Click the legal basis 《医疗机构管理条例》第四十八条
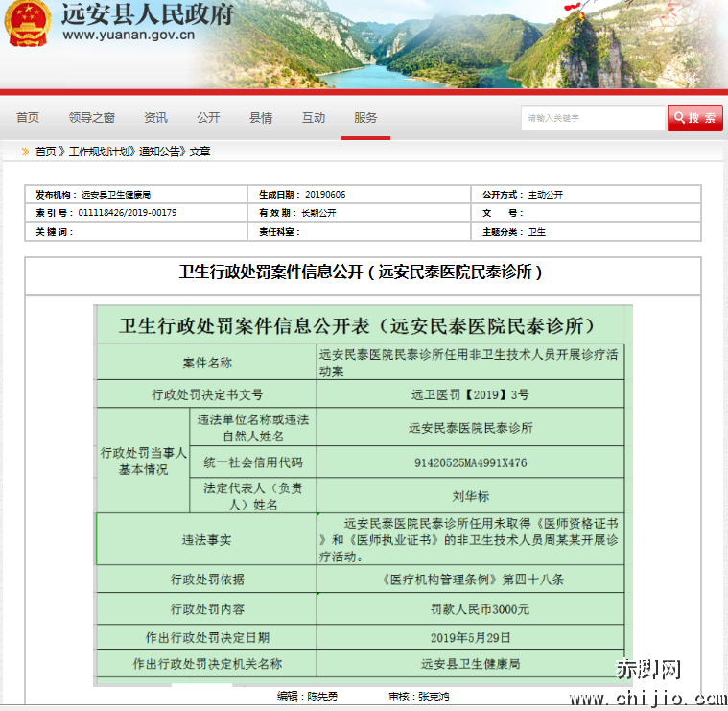 tap(471, 580)
